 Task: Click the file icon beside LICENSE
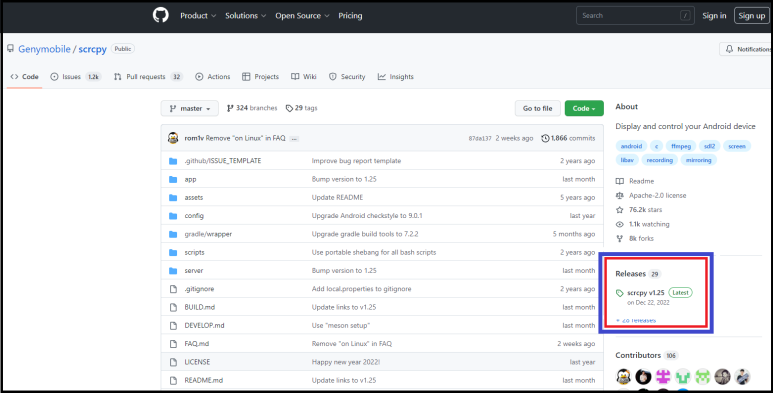[173, 361]
